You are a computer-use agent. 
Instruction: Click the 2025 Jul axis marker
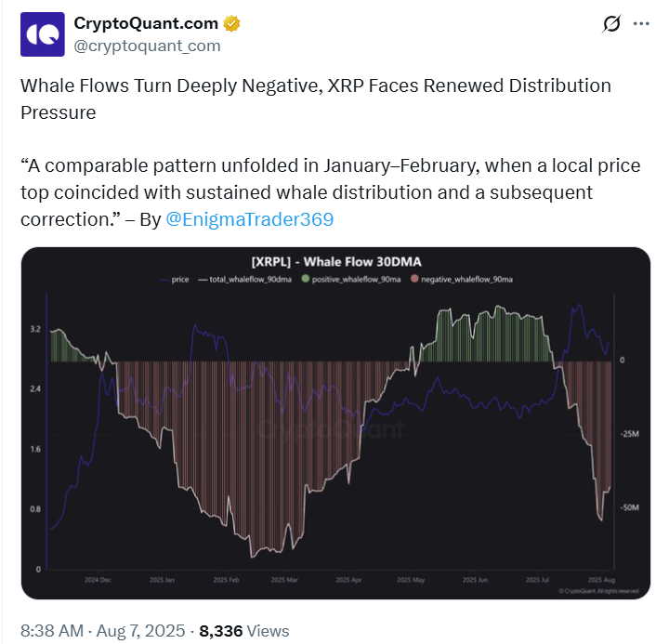tap(539, 580)
